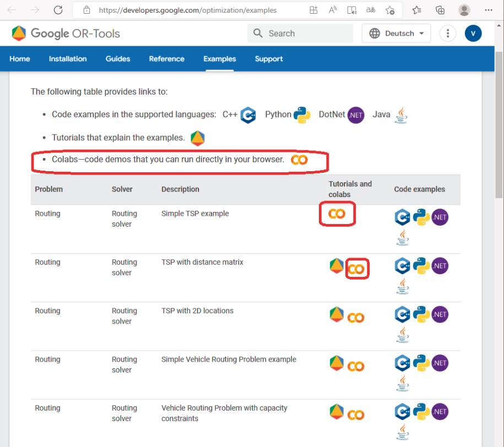Open .NET code for Simple TSP example

coord(440,217)
